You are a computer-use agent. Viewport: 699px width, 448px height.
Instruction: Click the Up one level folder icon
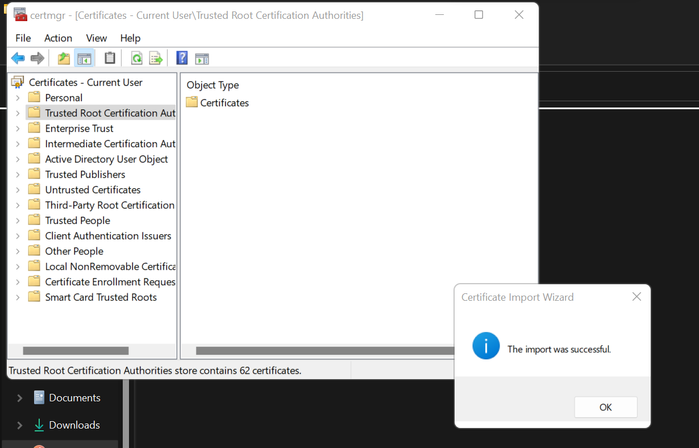pyautogui.click(x=64, y=58)
